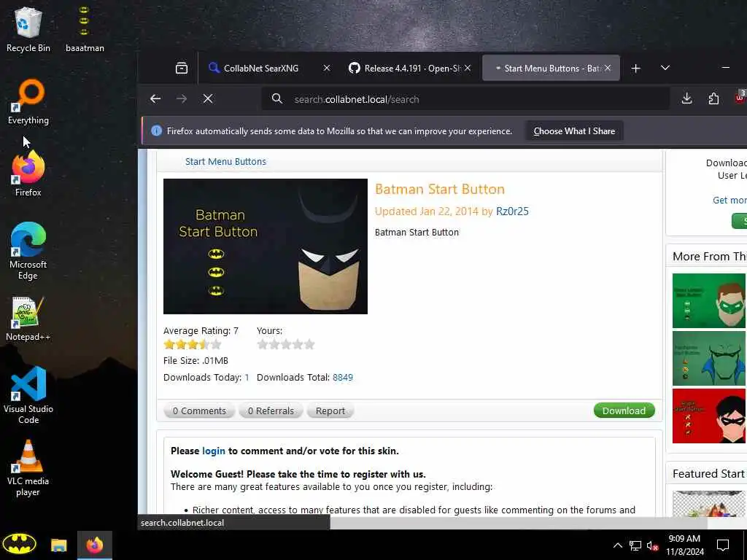Open the notification center icon

723,545
